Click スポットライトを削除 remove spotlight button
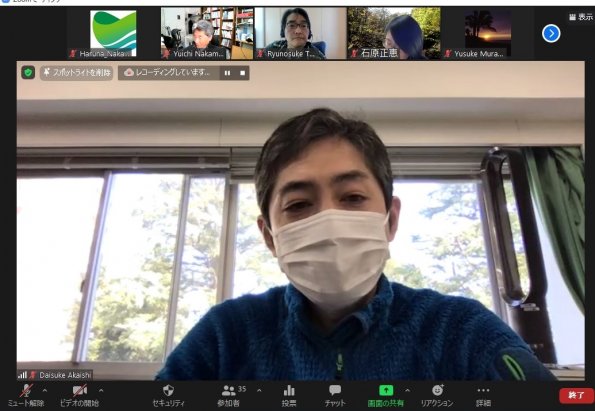 (x=77, y=72)
